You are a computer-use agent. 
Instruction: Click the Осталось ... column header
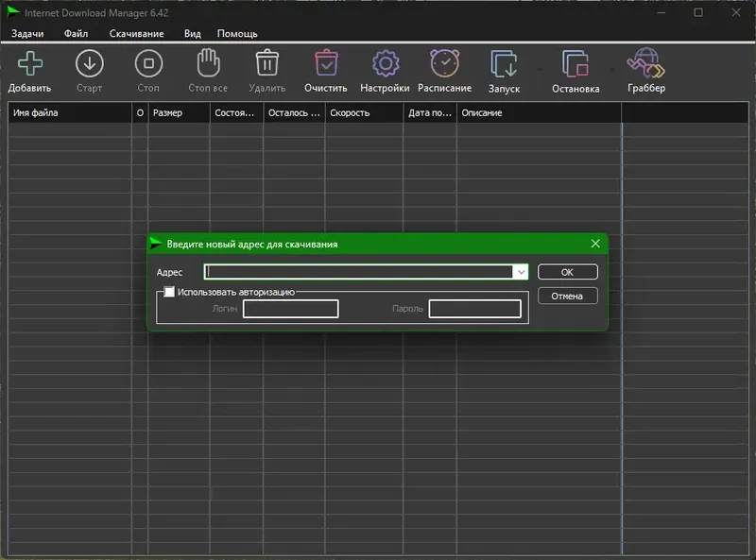coord(294,112)
